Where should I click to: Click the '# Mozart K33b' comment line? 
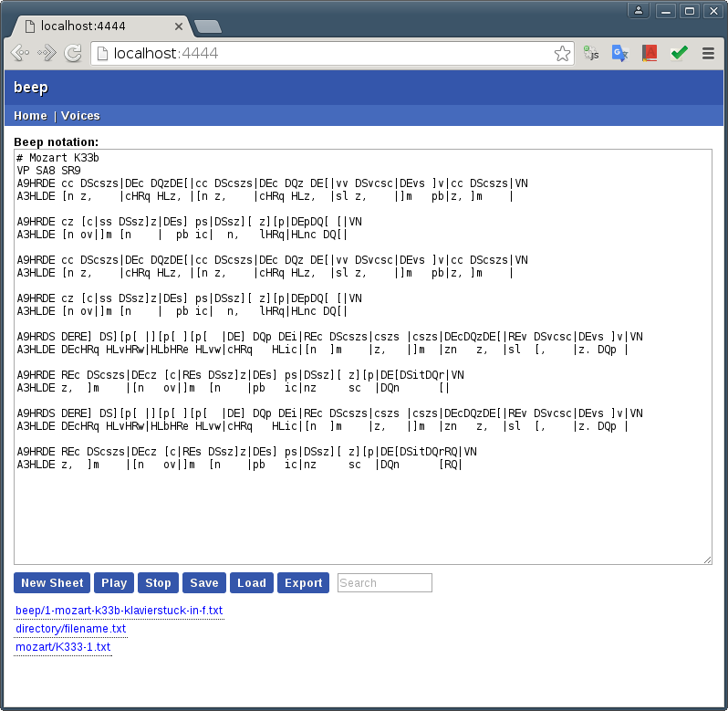click(x=57, y=158)
